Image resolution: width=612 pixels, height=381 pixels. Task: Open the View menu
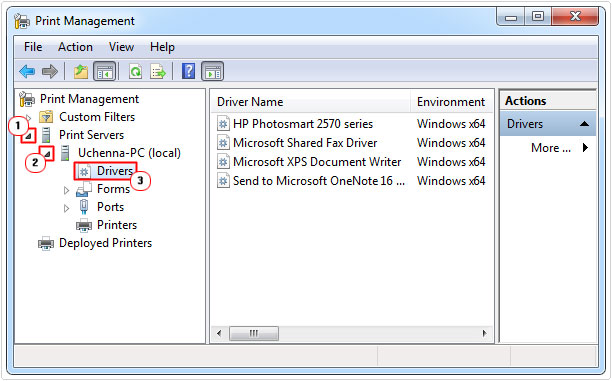point(121,47)
